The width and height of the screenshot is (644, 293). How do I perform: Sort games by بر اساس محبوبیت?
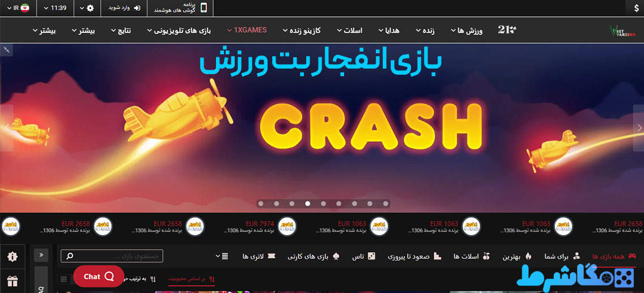point(192,279)
